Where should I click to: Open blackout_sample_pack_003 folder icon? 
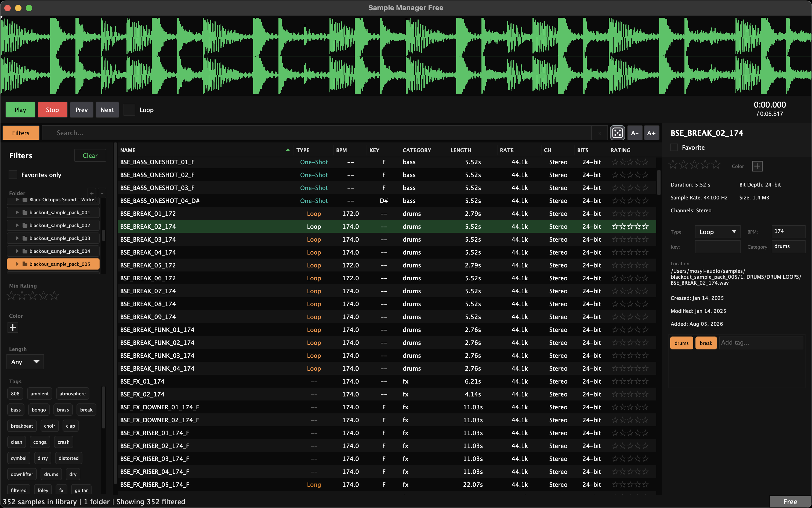[x=25, y=238]
